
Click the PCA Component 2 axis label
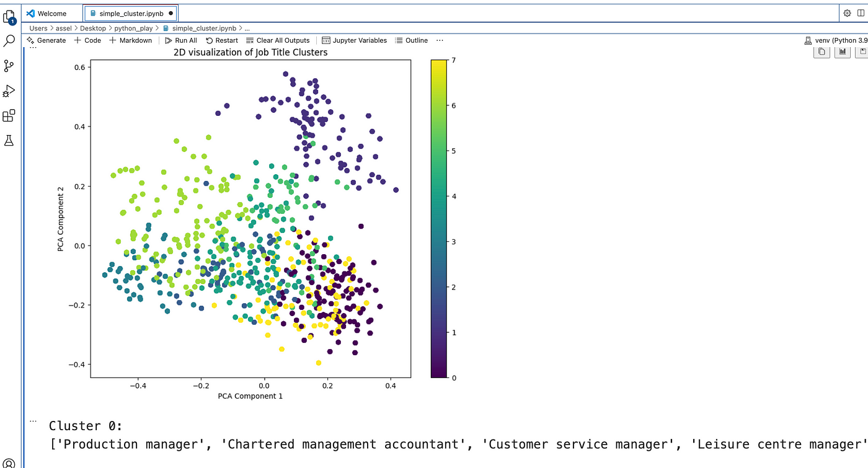[x=61, y=219]
